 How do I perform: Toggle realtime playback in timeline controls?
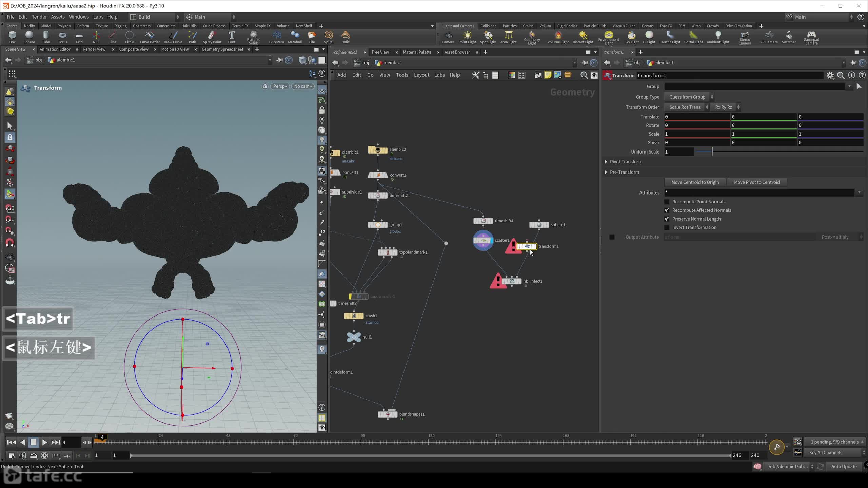click(x=44, y=455)
